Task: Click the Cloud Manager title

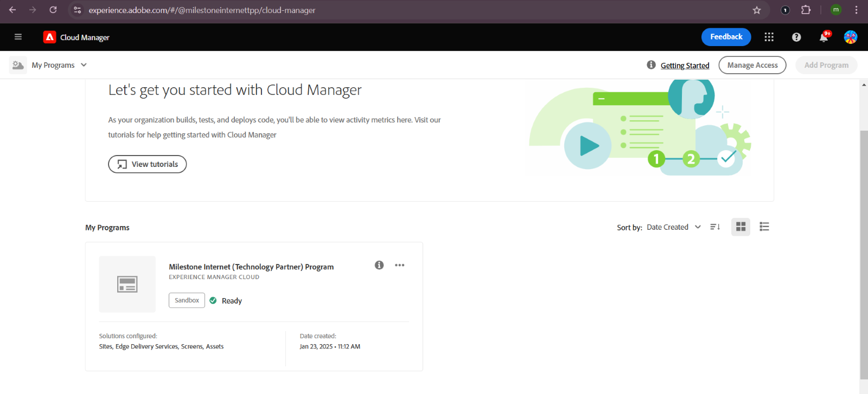Action: pos(85,37)
